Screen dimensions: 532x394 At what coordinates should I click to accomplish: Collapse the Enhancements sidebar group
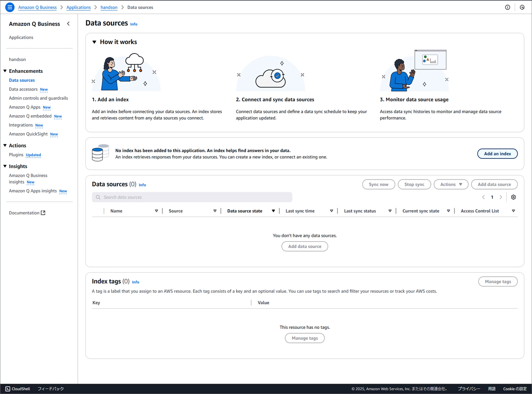tap(5, 71)
